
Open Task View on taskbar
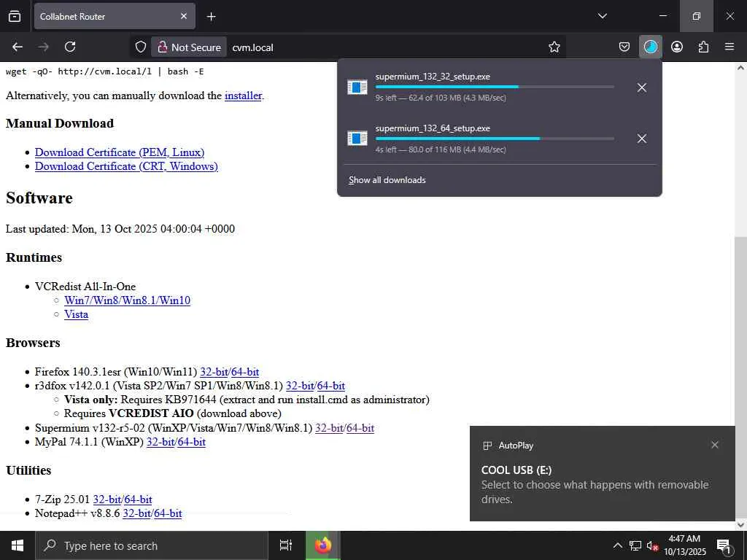pyautogui.click(x=286, y=545)
